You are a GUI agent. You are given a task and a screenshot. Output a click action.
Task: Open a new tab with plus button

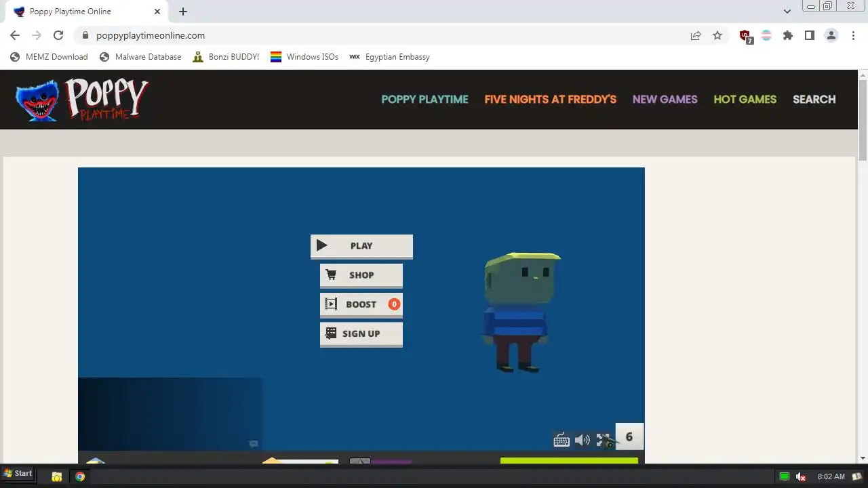(x=183, y=12)
